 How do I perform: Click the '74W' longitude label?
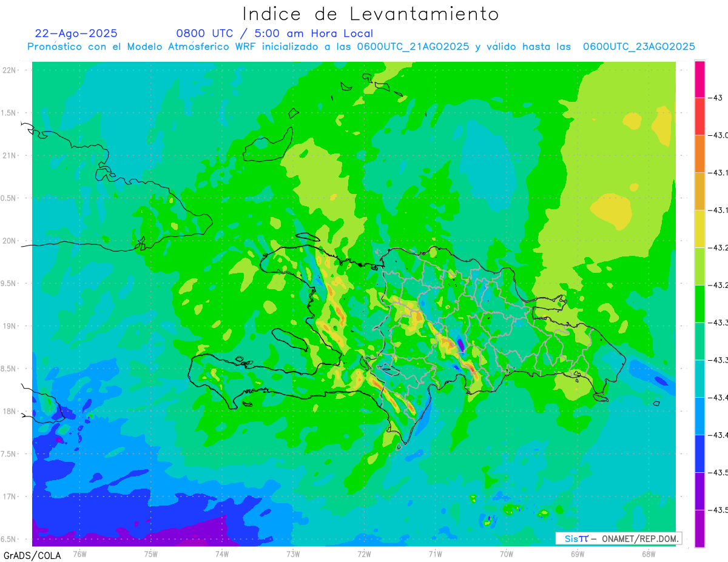pyautogui.click(x=222, y=554)
